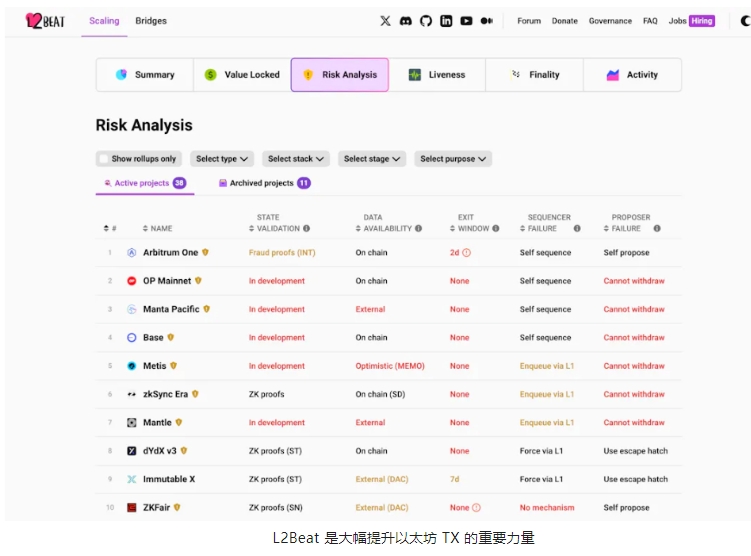Click the Immutable X logo icon

[132, 479]
